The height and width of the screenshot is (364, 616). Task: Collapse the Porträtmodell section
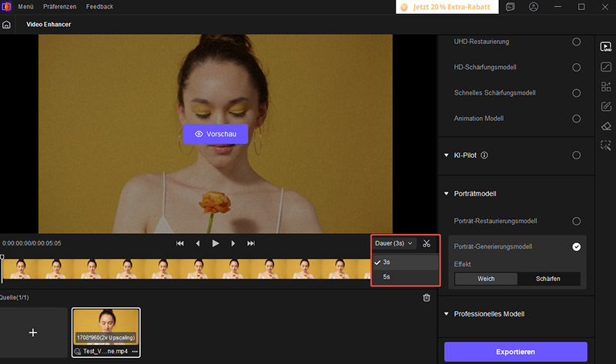pyautogui.click(x=446, y=194)
